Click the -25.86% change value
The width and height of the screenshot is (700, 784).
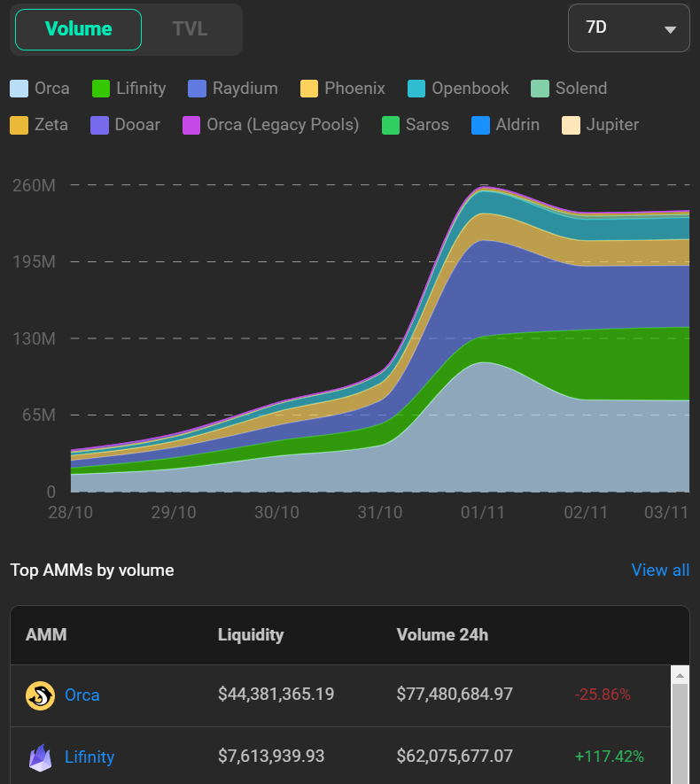(x=603, y=695)
